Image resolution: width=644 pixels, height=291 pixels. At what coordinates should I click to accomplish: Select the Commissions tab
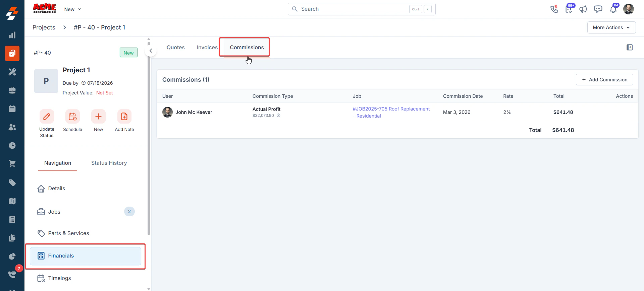click(247, 48)
